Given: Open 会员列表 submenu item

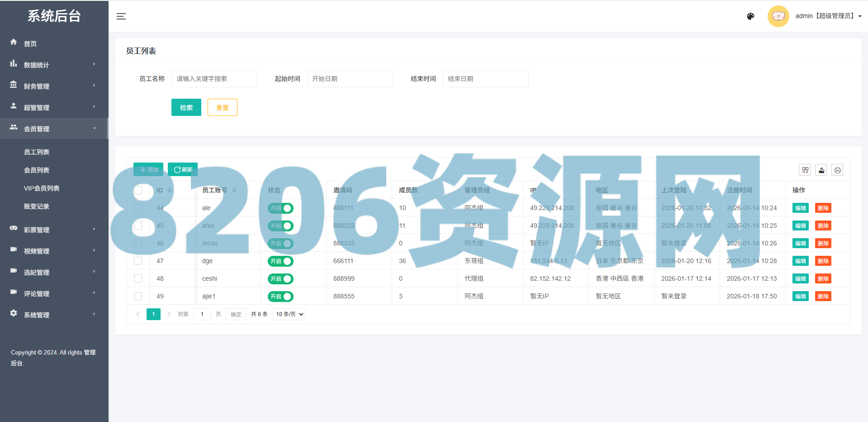Looking at the screenshot, I should click(x=37, y=170).
